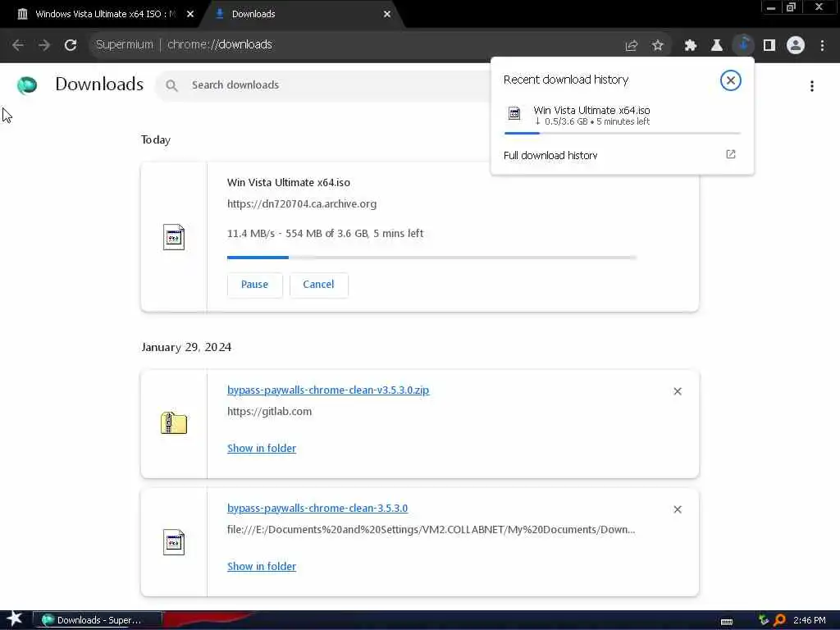840x630 pixels.
Task: Open the profile avatar menu
Action: (796, 46)
